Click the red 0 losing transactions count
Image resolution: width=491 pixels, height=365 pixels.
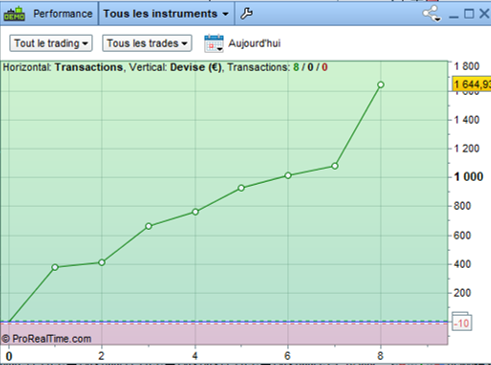pos(325,67)
